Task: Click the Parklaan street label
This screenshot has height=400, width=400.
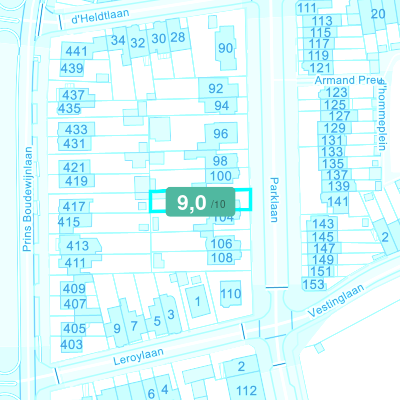Action: (274, 200)
